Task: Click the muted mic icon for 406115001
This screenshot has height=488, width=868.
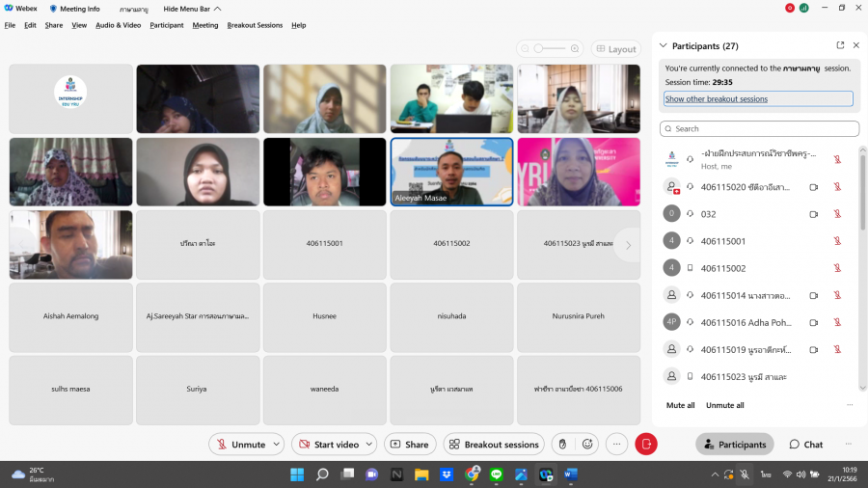Action: click(x=837, y=241)
